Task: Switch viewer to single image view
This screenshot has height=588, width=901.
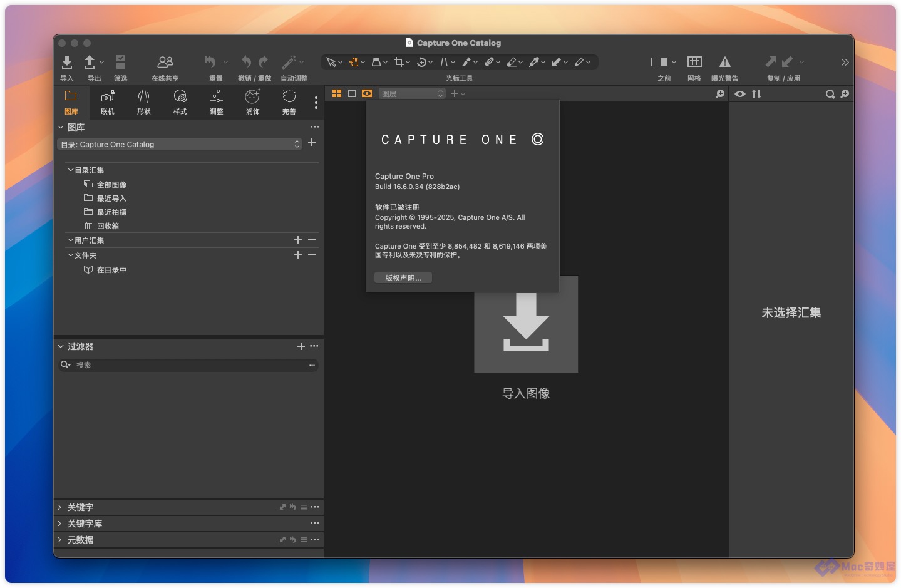Action: tap(352, 93)
